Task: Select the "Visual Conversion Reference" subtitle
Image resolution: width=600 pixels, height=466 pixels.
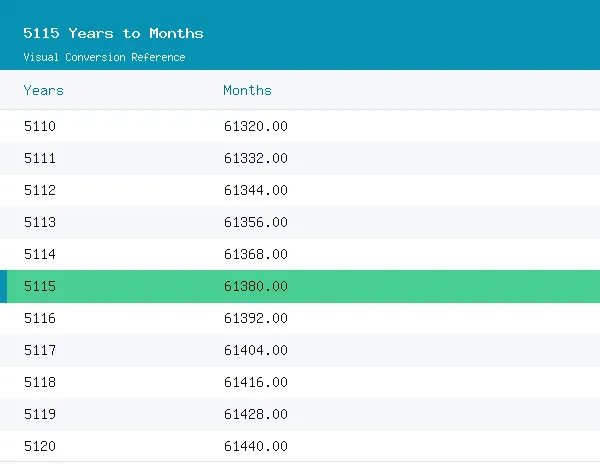Action: (x=104, y=57)
